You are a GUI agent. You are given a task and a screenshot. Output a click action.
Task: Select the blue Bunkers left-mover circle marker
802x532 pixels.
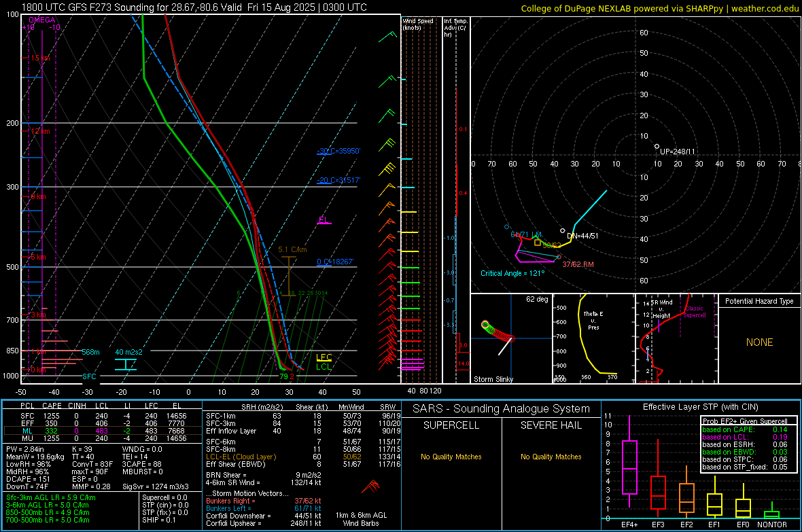pos(507,227)
